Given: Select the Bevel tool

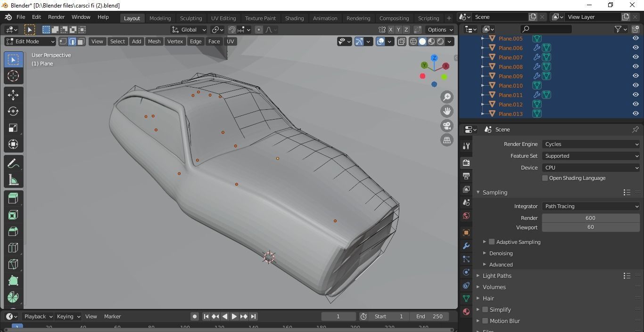Looking at the screenshot, I should pos(13,231).
